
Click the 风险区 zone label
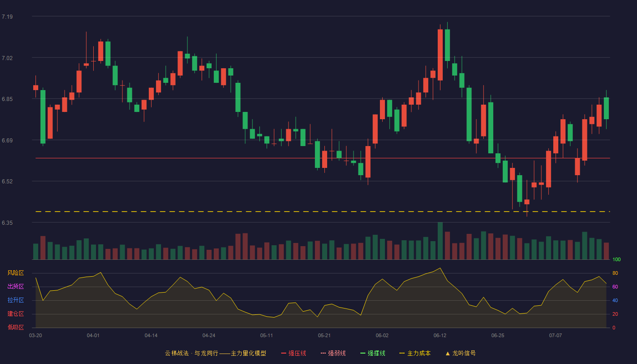15,273
